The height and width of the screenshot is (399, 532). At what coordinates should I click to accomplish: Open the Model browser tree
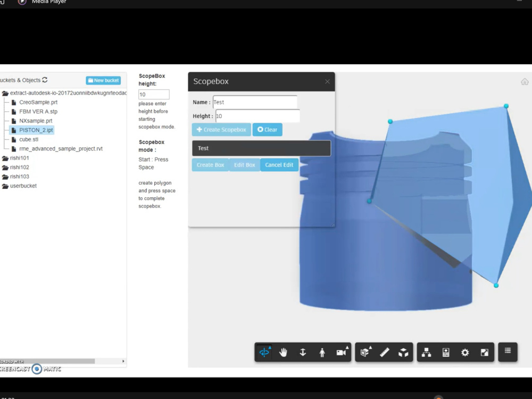(426, 353)
